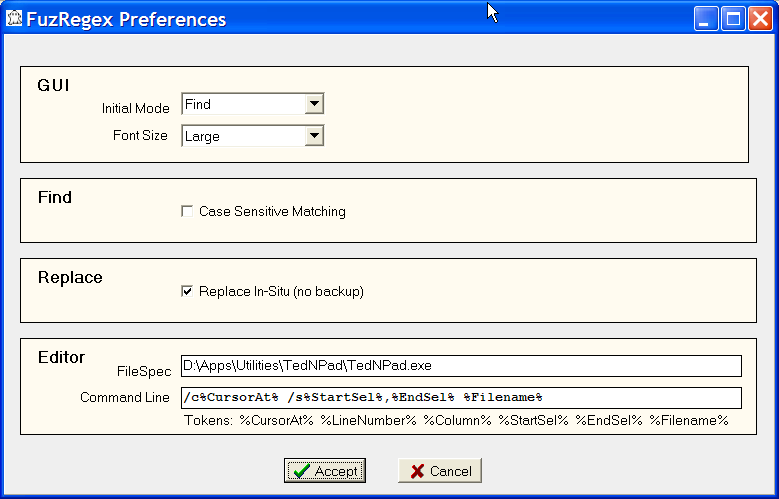Click the %StartSel% token in Tokens list
The height and width of the screenshot is (499, 779).
click(533, 421)
